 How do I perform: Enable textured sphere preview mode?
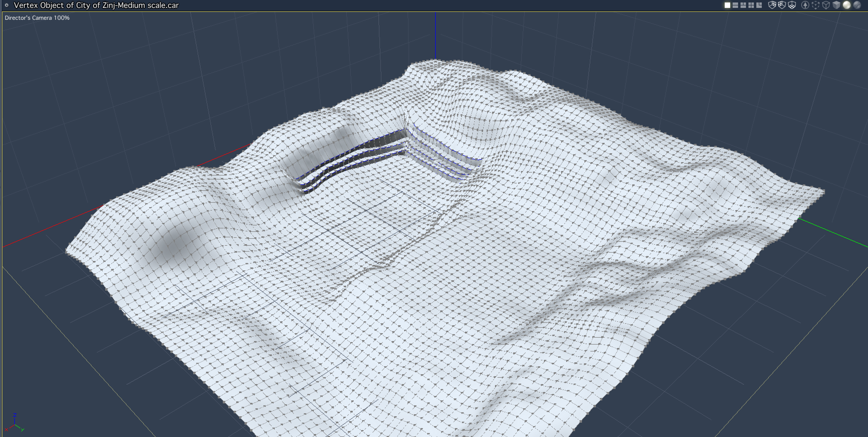pyautogui.click(x=857, y=5)
